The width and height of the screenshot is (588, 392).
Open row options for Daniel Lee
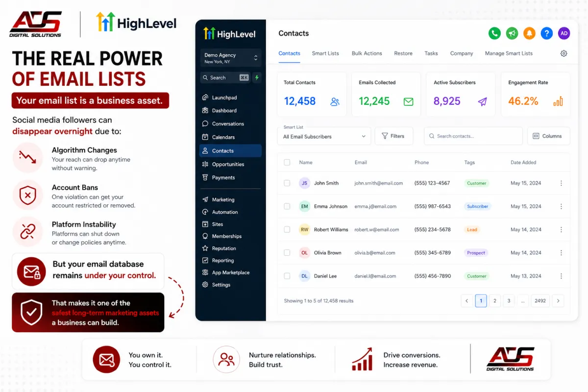[561, 276]
